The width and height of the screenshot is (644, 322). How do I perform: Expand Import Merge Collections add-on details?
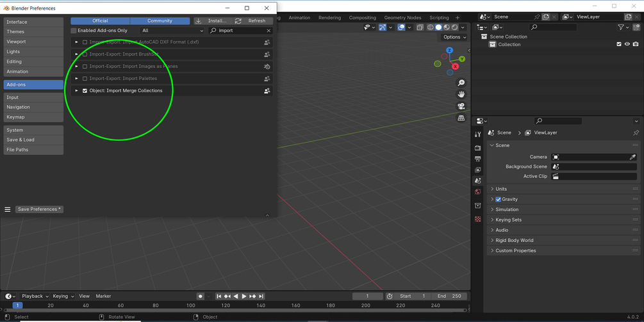click(76, 91)
